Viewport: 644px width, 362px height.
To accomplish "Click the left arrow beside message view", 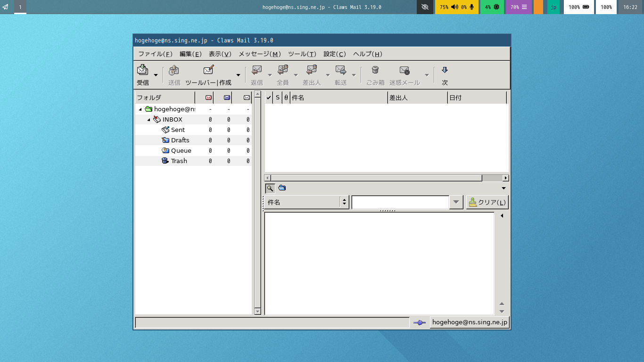I will [x=502, y=216].
